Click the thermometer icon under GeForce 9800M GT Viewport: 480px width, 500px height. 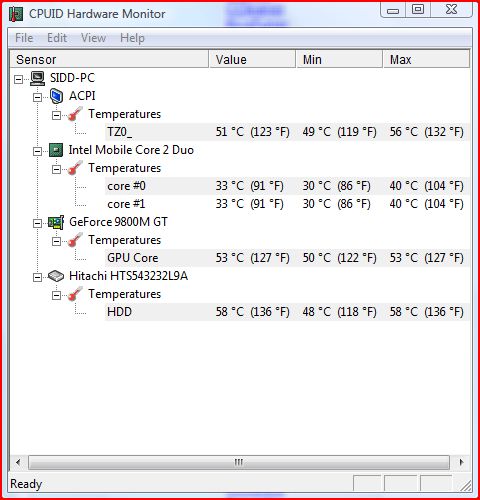point(75,240)
